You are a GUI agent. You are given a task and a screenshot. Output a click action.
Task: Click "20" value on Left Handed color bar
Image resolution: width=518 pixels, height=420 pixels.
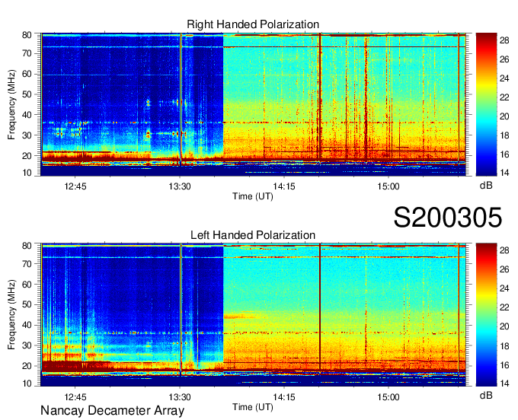click(504, 326)
